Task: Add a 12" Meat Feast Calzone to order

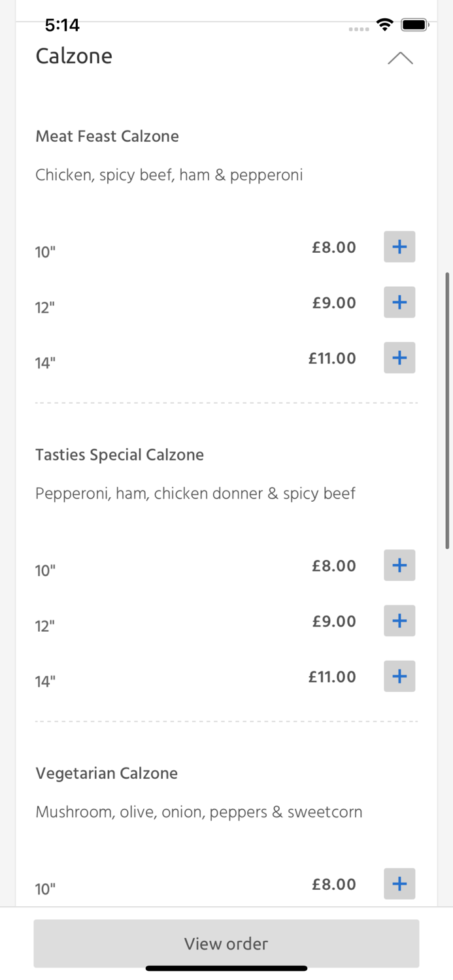Action: (399, 302)
